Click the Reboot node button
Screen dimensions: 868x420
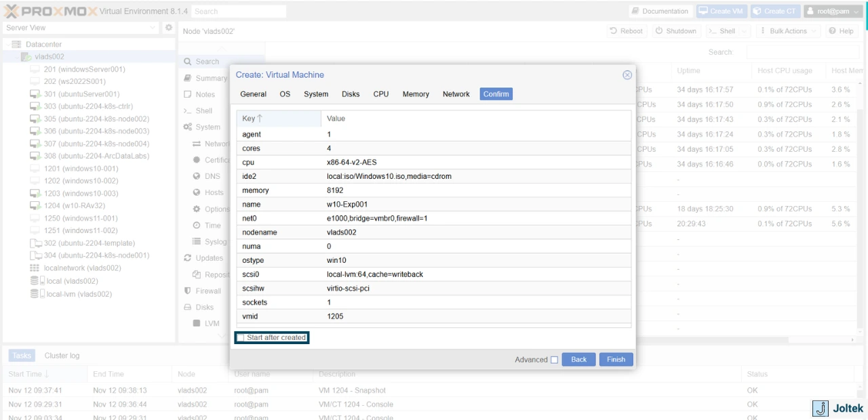pos(626,31)
